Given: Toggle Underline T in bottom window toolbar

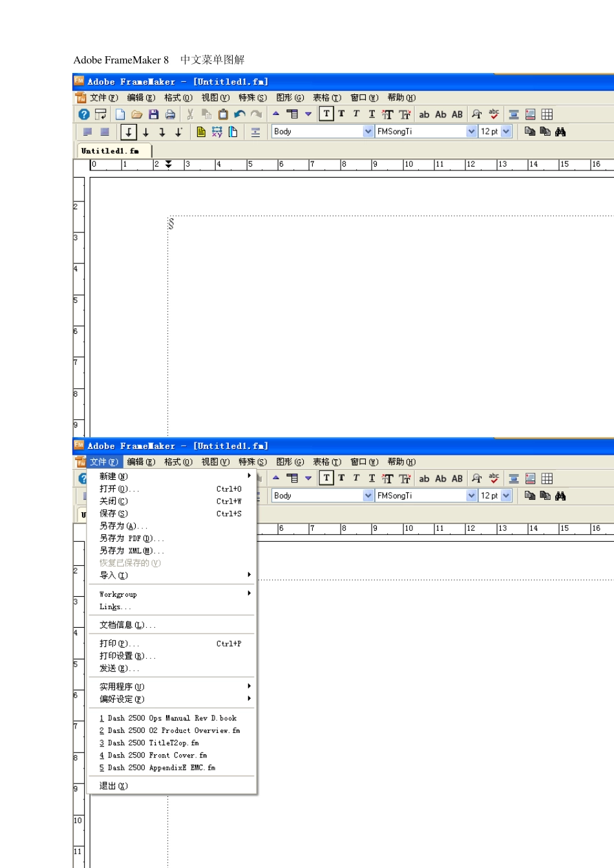Looking at the screenshot, I should [x=372, y=479].
